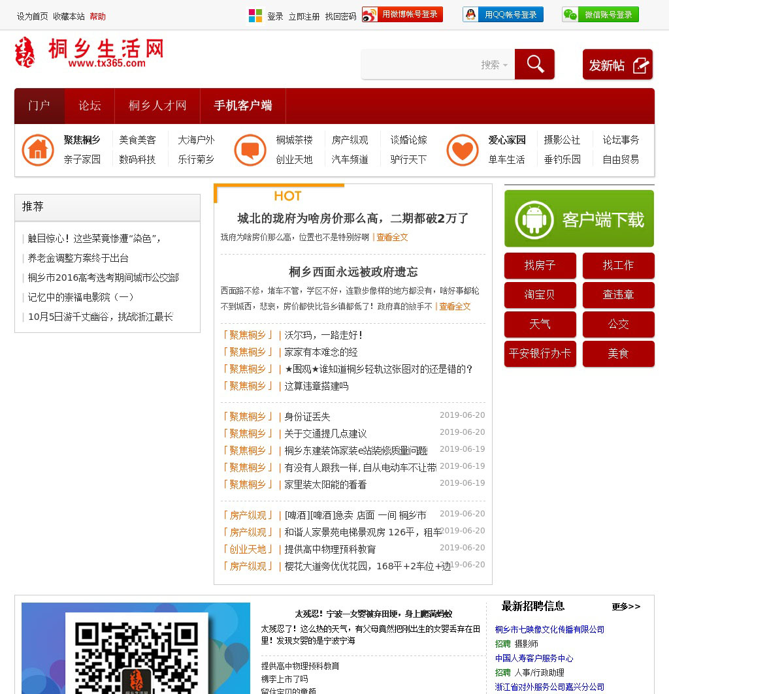Click the orange heart category icon
The height and width of the screenshot is (694, 784).
click(x=463, y=150)
